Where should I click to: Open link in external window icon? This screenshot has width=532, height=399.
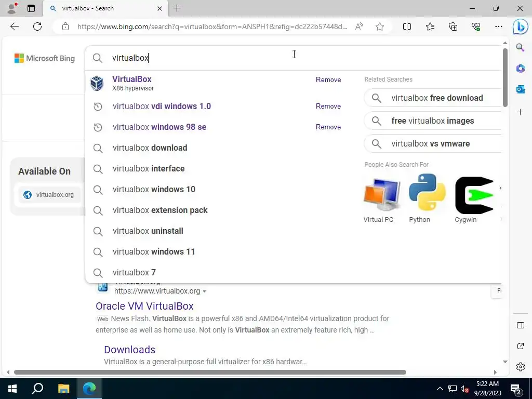[x=521, y=346]
